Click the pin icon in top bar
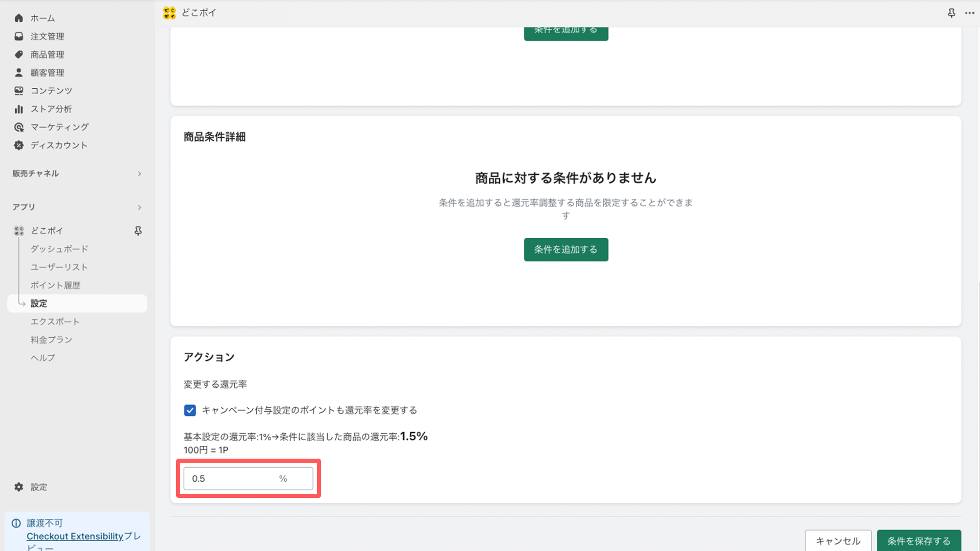Viewport: 980px width, 551px height. (951, 13)
